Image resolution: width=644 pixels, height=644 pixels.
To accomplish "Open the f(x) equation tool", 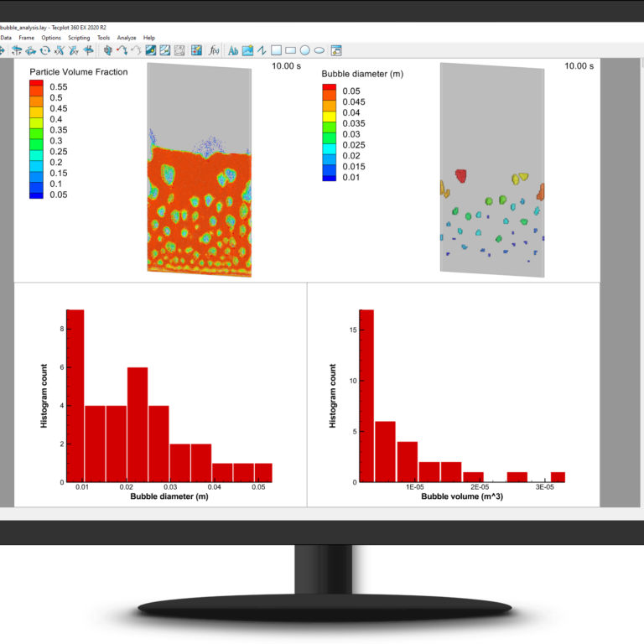I will pos(214,50).
